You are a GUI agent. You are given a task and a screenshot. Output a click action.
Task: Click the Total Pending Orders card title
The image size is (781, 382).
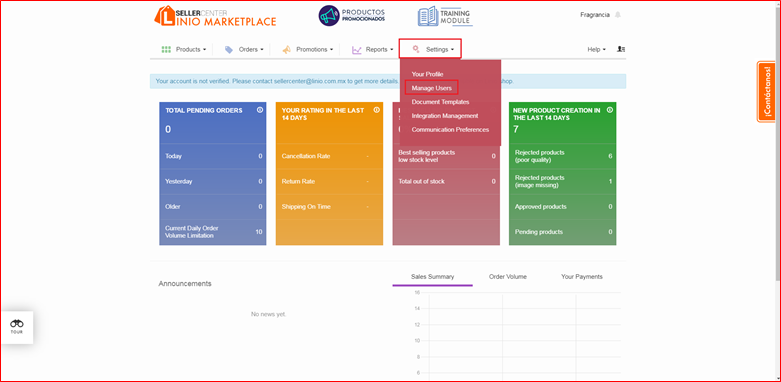pyautogui.click(x=204, y=111)
